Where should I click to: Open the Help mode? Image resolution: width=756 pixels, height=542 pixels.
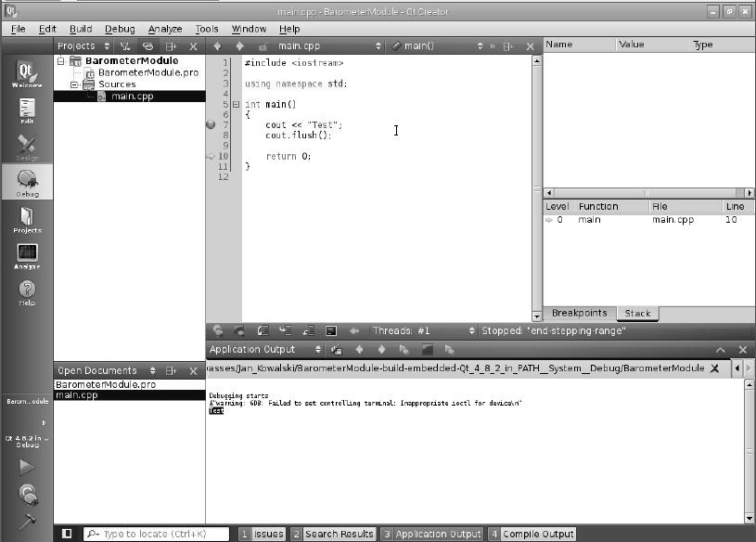[x=27, y=292]
